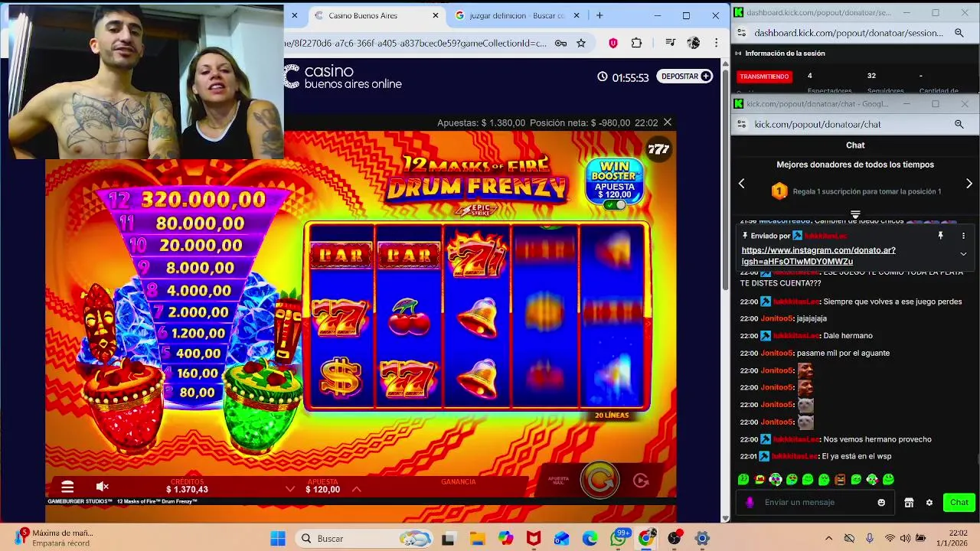
Task: Open Windows Start menu
Action: (277, 538)
